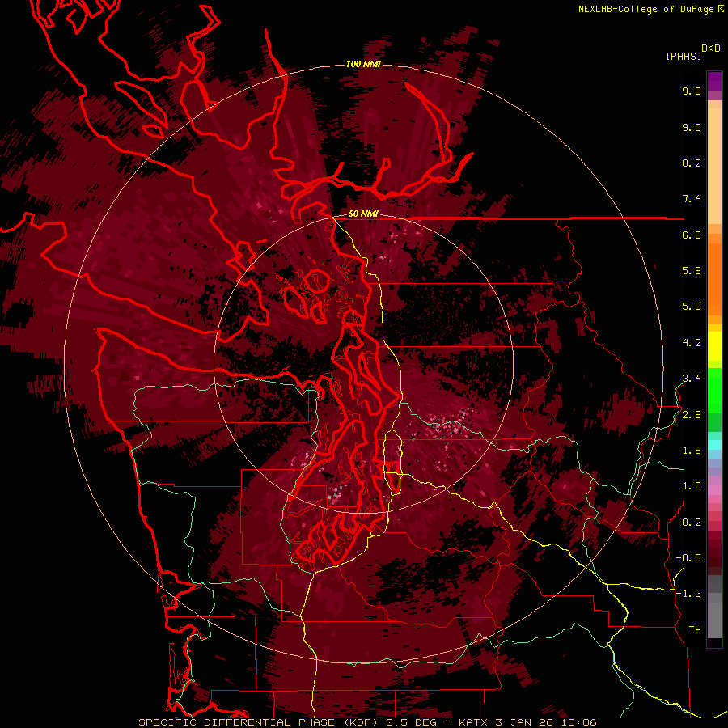Click the 100 NMI range ring label
The image size is (728, 728).
(x=363, y=64)
